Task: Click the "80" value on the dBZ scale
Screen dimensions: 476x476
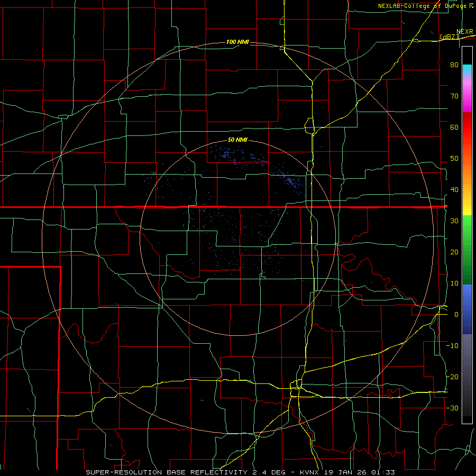Action: click(x=454, y=65)
